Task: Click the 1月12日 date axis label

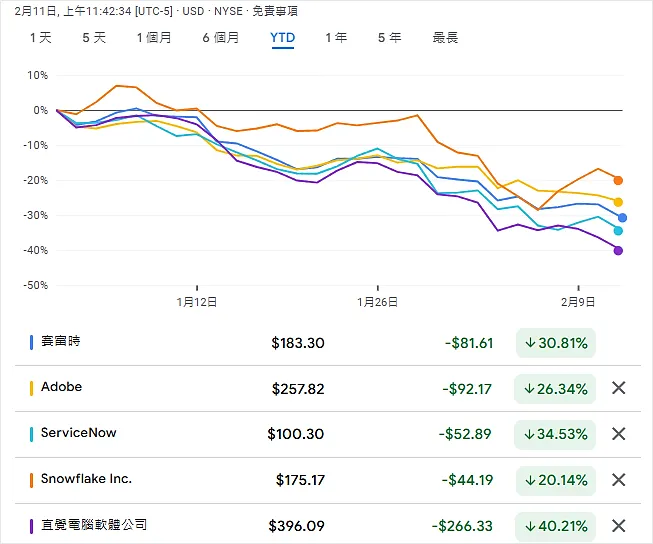Action: (197, 302)
